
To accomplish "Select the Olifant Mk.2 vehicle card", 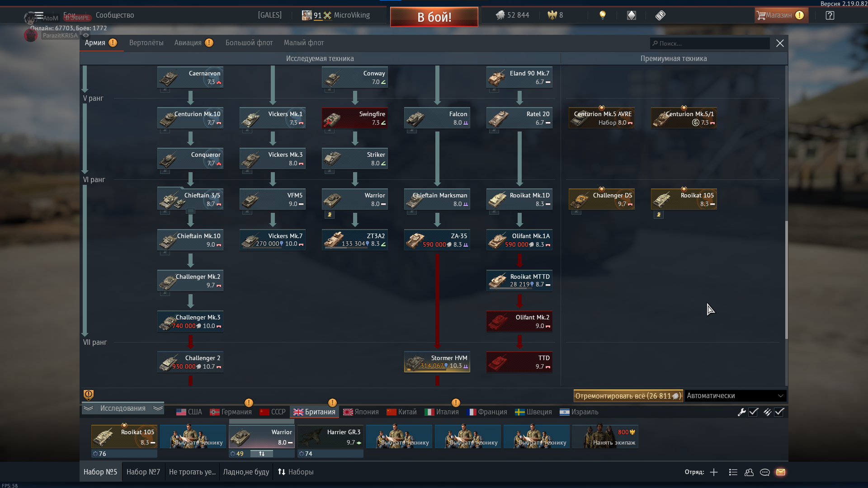I will click(519, 322).
